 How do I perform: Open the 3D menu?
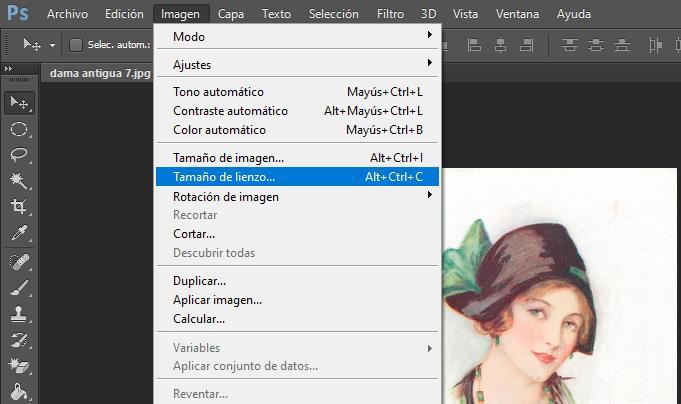pyautogui.click(x=428, y=14)
